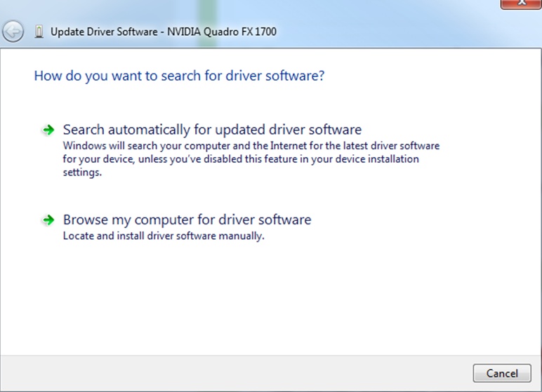Click the 'Windows will search your computer' description
This screenshot has height=392, width=542.
(251, 159)
